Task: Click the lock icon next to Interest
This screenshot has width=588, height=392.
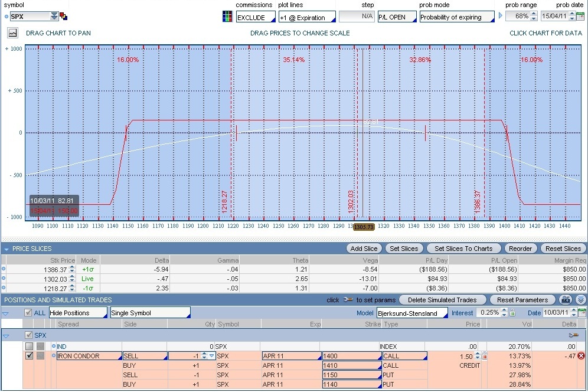Action: click(x=512, y=313)
